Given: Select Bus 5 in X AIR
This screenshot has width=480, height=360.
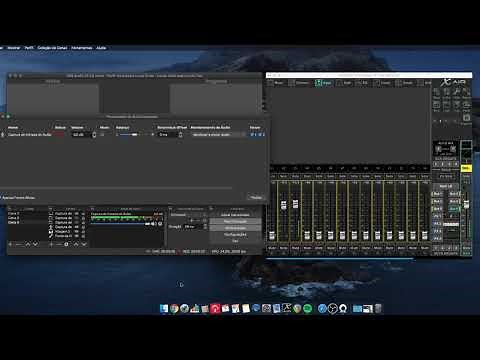Looking at the screenshot, I should 437,209.
